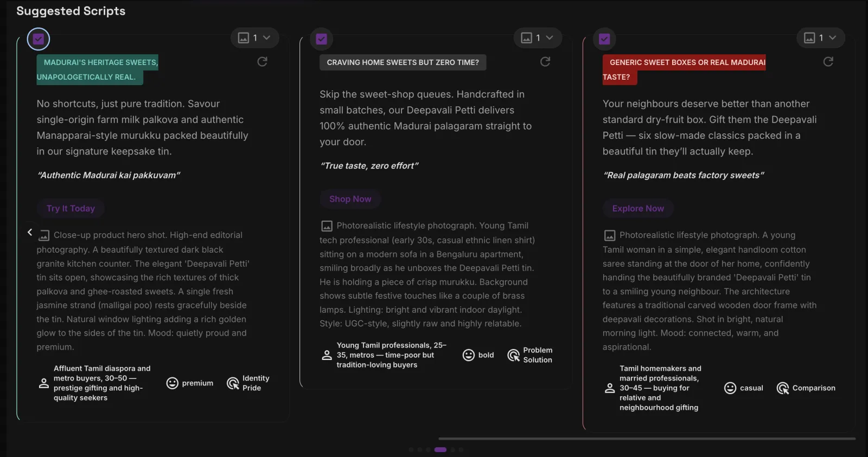This screenshot has width=868, height=457.
Task: Click body text starting No shortcuts, just pure tradition
Action: click(143, 127)
